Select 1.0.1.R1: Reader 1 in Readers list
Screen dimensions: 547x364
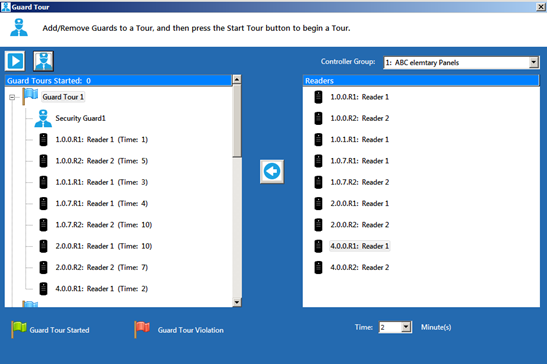tap(359, 140)
